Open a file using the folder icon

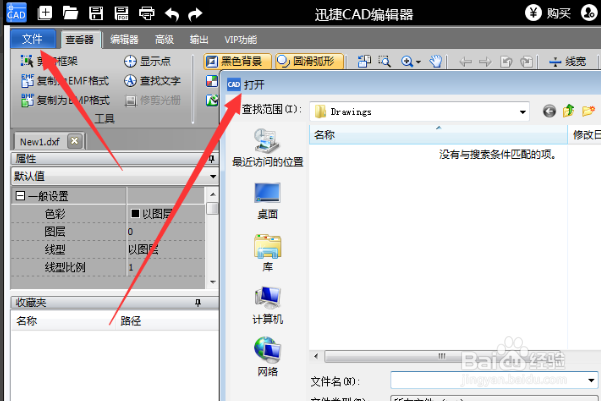pyautogui.click(x=70, y=13)
